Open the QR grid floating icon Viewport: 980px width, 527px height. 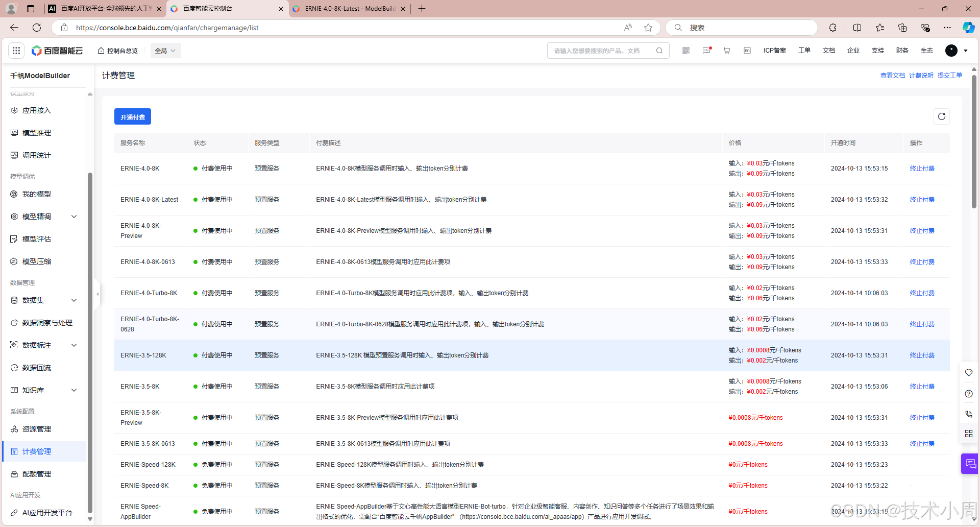click(969, 434)
